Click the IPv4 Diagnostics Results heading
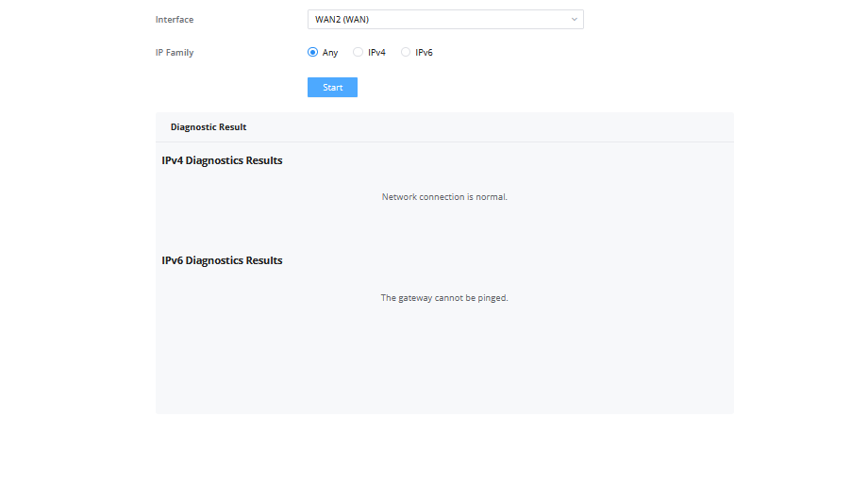Viewport: 868px width, 499px height. pos(222,160)
